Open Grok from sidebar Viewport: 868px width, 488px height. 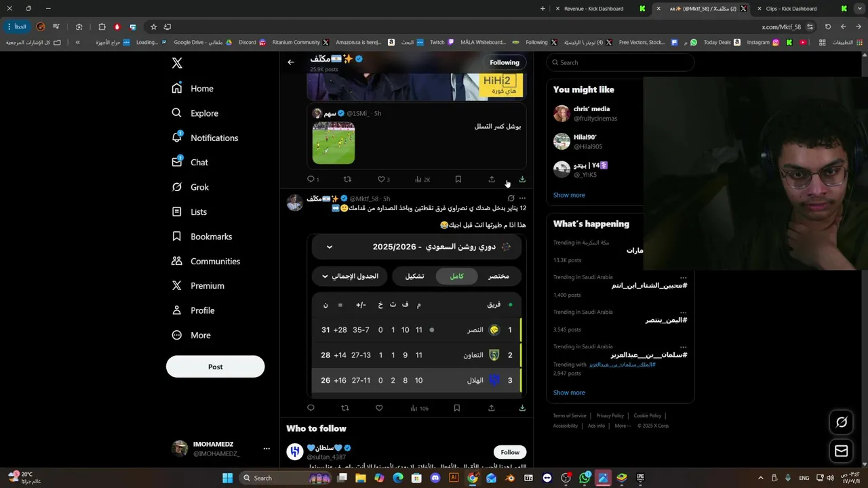190,187
